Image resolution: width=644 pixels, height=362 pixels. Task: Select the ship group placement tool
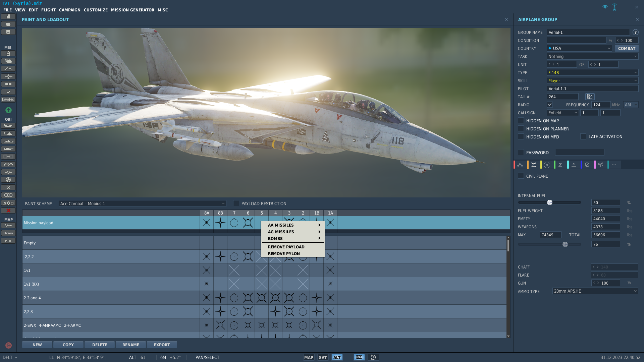pyautogui.click(x=8, y=141)
